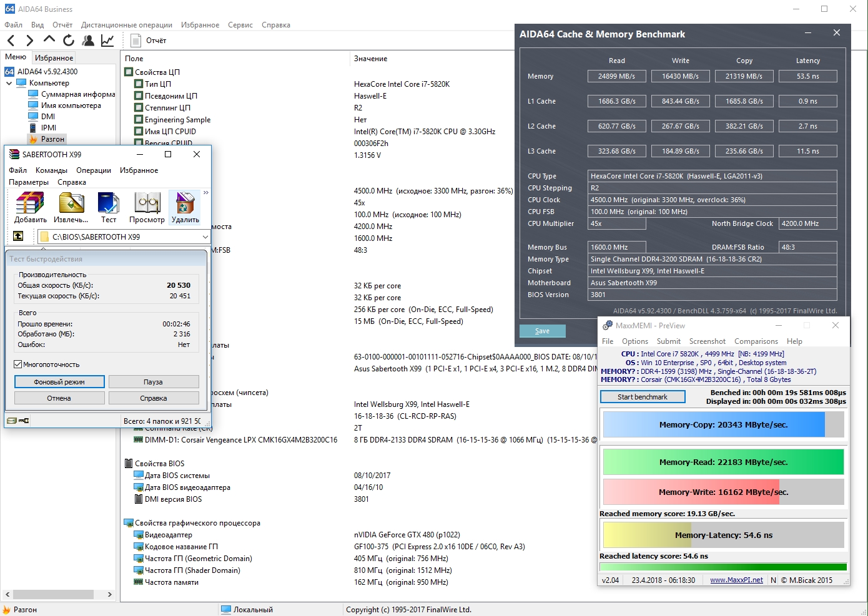Open MaxxMEM Screenshot menu
The height and width of the screenshot is (616, 868).
click(708, 341)
